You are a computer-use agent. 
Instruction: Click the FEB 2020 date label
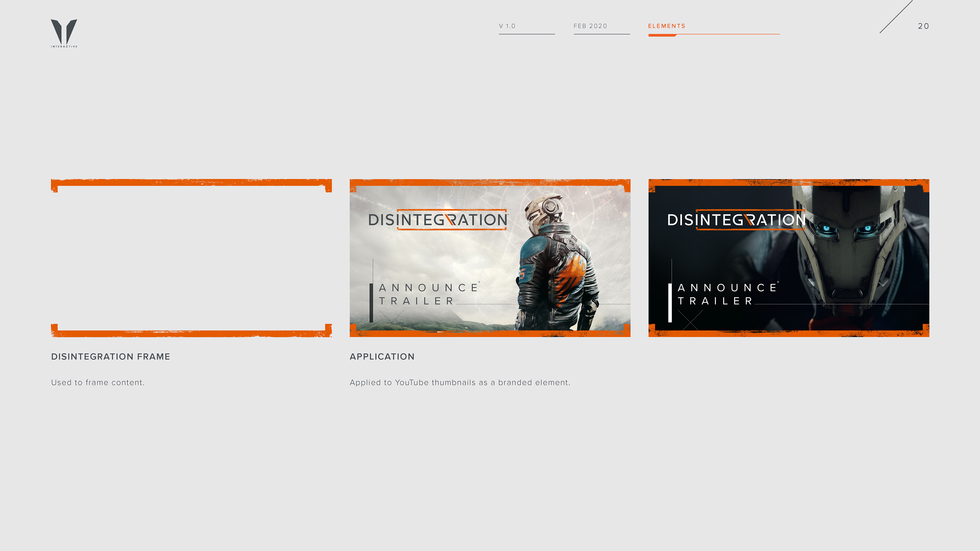tap(590, 26)
